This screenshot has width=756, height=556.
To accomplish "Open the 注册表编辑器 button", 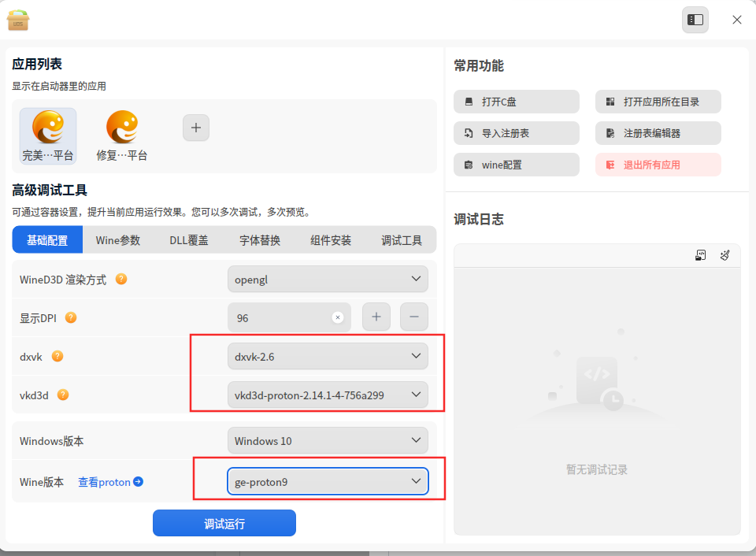I will click(658, 133).
